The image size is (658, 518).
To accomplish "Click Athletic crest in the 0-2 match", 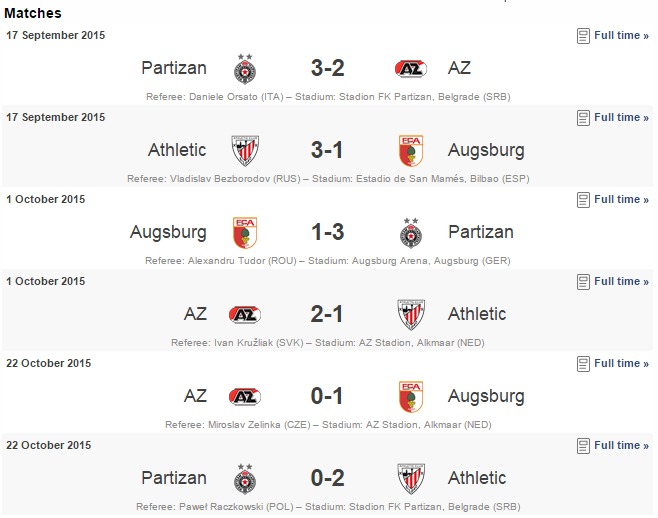I will (411, 479).
